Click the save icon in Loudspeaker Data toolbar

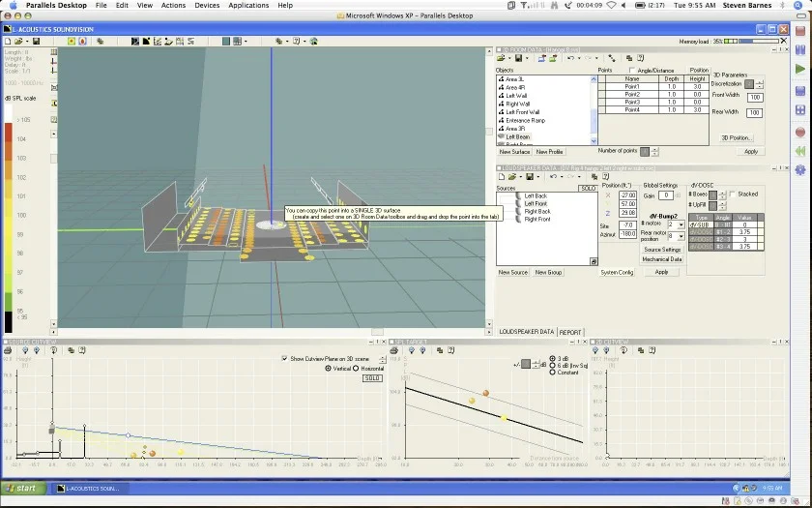(530, 177)
